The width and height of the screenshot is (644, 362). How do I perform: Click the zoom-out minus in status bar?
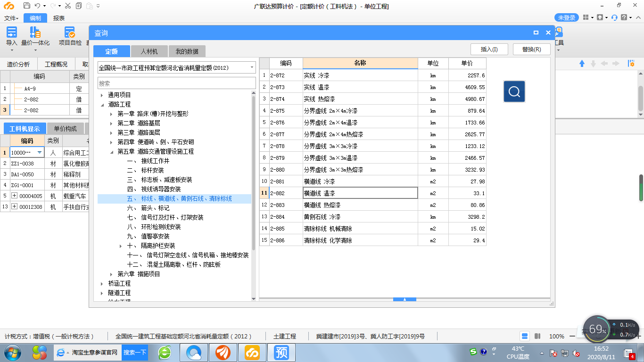572,336
